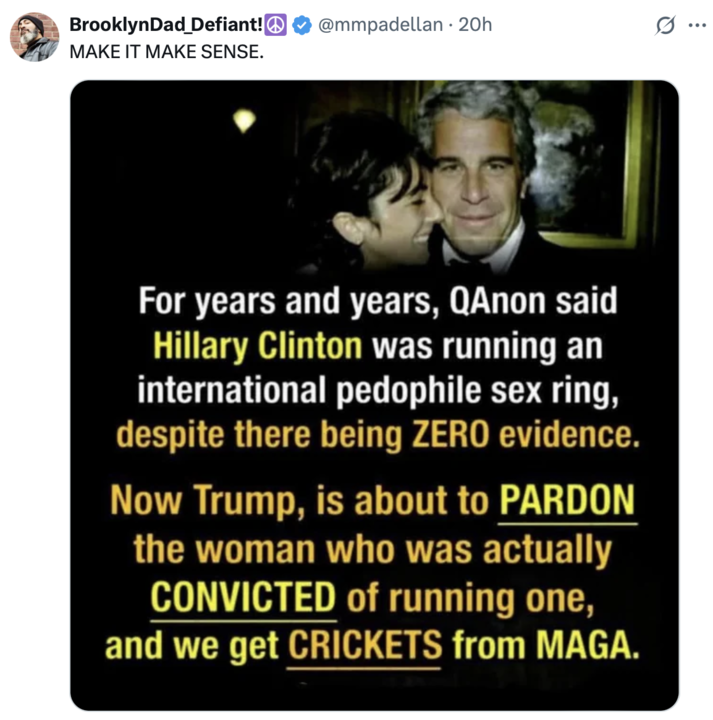
Task: Click the blue verified checkmark badge
Action: click(299, 26)
